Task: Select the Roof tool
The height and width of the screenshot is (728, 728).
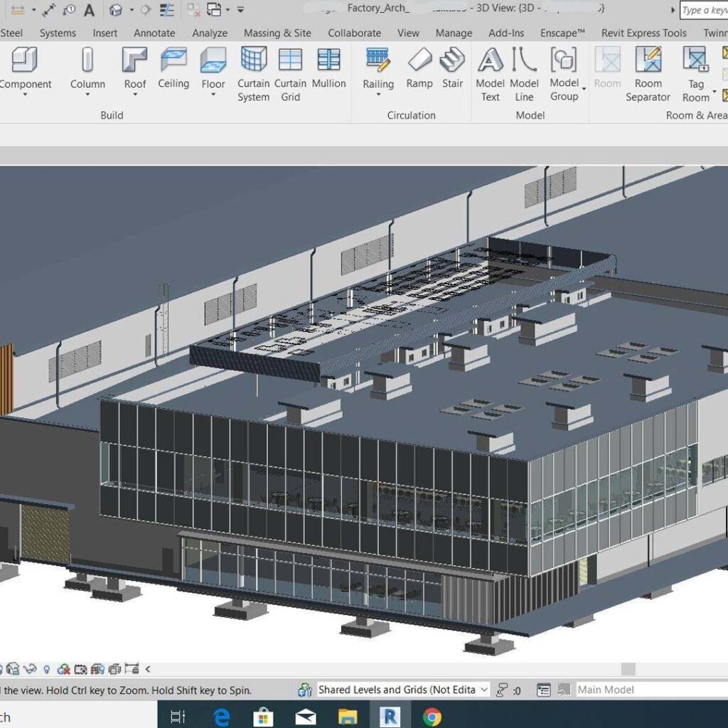Action: tap(134, 68)
